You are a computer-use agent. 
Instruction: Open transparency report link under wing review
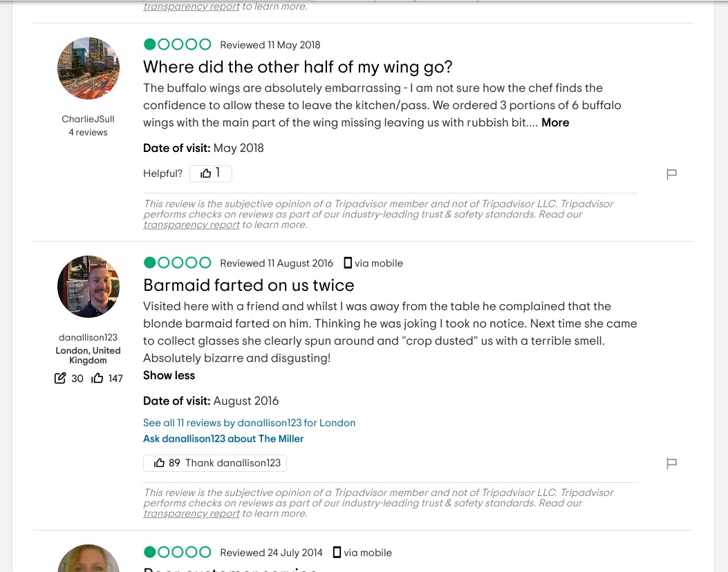[x=191, y=225]
